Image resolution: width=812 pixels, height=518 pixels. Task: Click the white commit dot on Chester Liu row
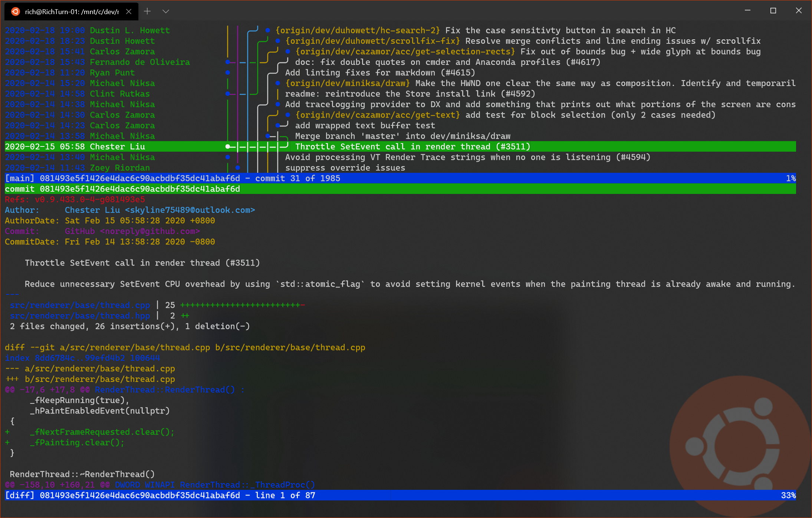(x=227, y=147)
